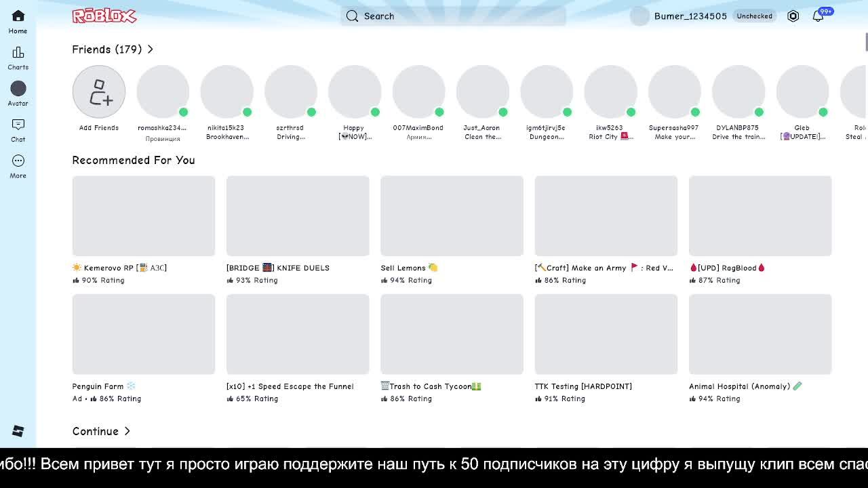The image size is (868, 488).
Task: Open friend Just_Aaron avatar
Action: [483, 92]
